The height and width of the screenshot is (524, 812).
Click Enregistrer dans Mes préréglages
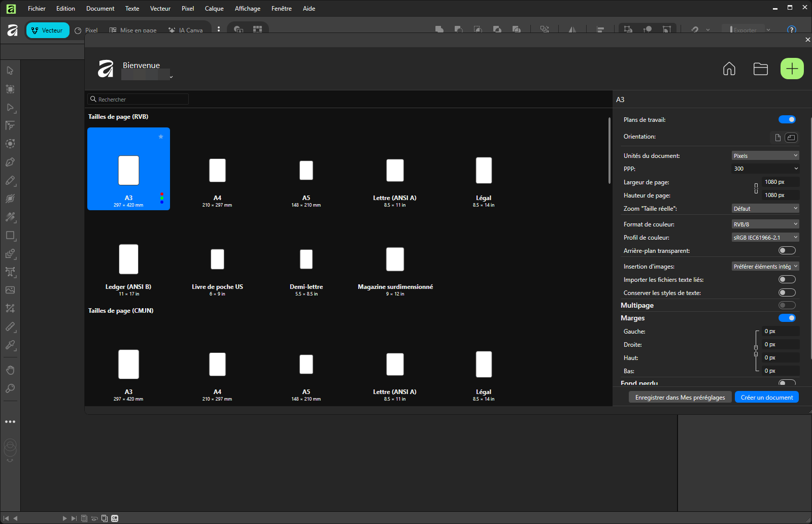680,397
